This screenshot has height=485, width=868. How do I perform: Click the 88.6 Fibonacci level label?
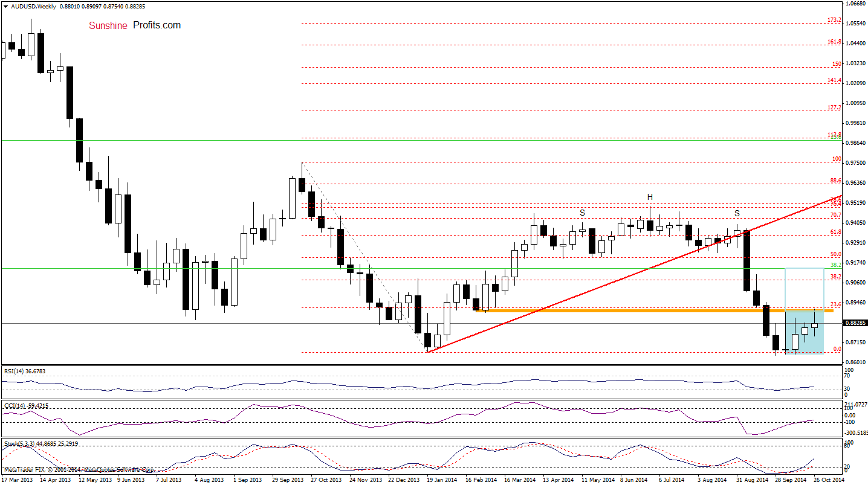[836, 181]
